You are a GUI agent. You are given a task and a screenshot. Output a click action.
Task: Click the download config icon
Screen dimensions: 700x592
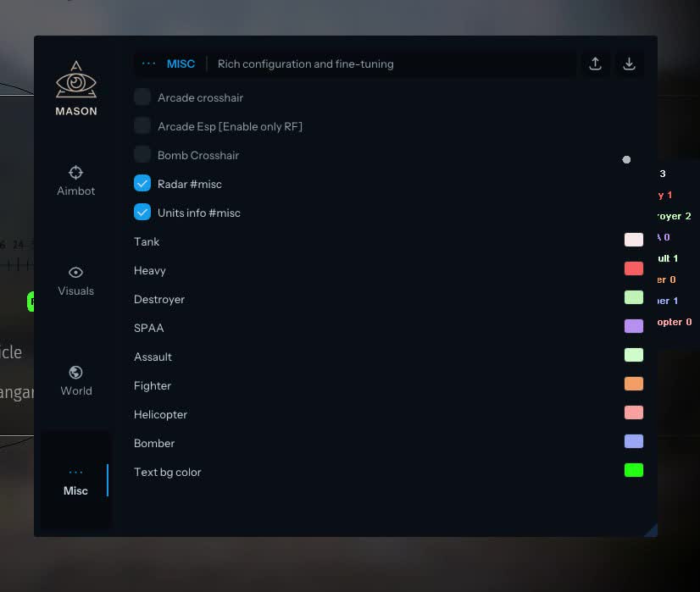(x=629, y=64)
